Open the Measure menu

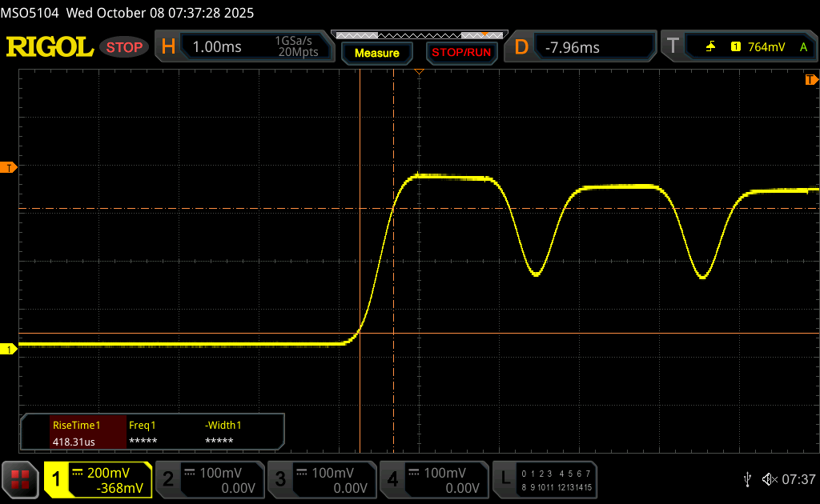click(376, 53)
